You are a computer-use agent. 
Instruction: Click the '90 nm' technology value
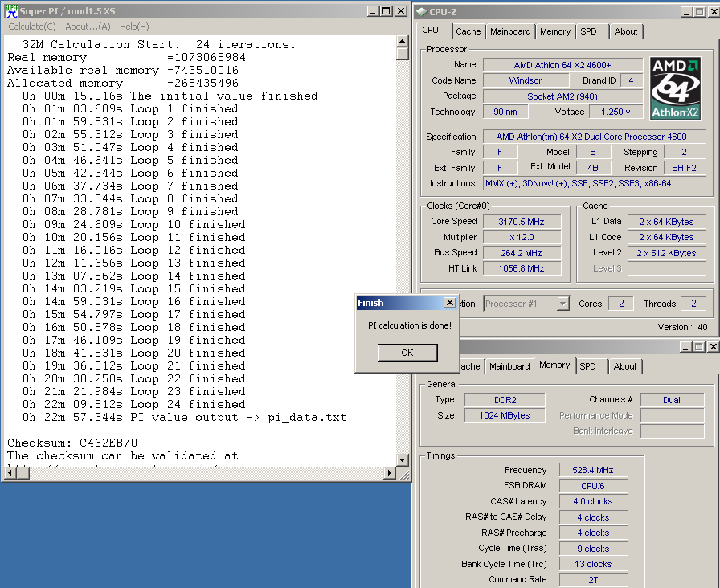coord(505,112)
